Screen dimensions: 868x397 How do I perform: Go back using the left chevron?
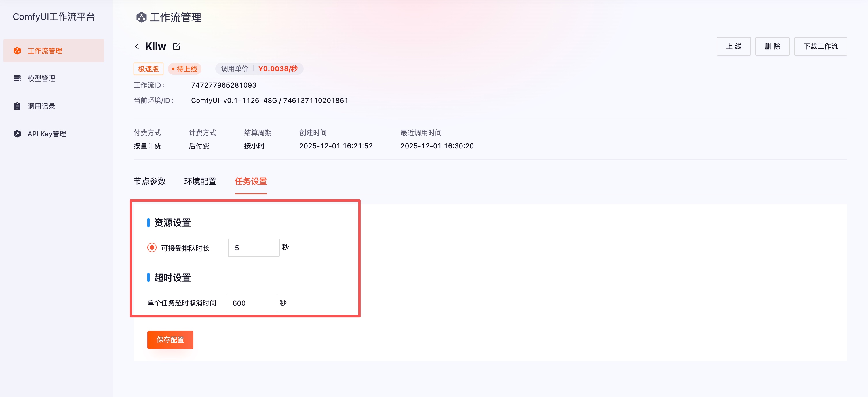pos(137,46)
